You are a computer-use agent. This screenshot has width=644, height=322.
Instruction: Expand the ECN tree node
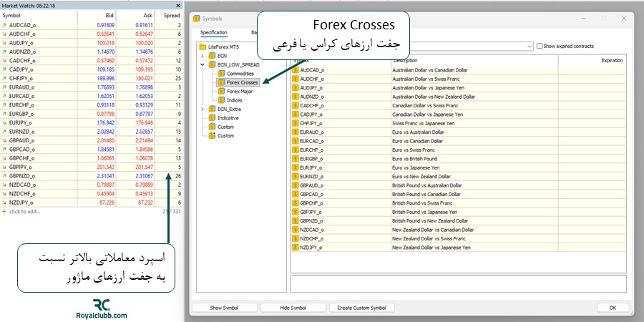203,56
